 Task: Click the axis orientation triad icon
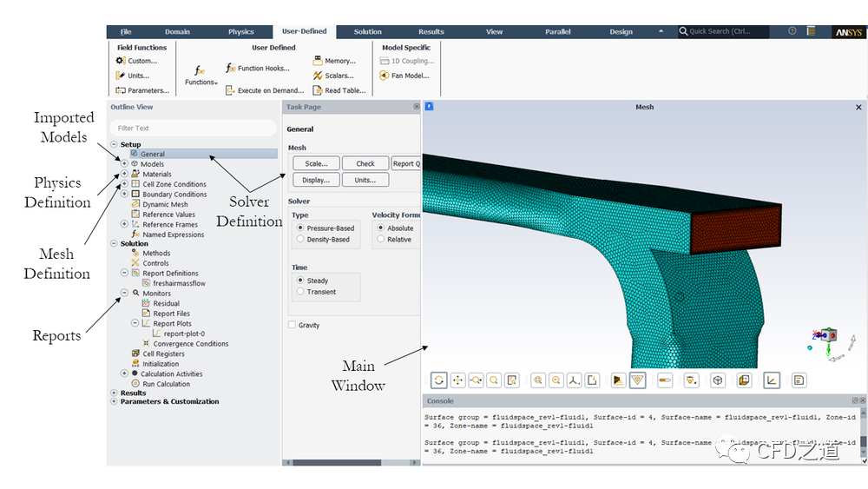click(x=575, y=380)
